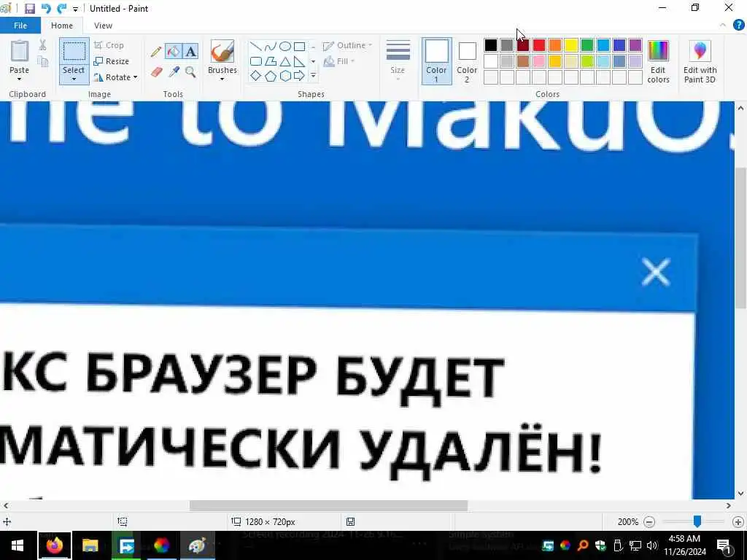Click the vertical scrollbar down arrow
Viewport: 747px width, 560px height.
[x=740, y=494]
